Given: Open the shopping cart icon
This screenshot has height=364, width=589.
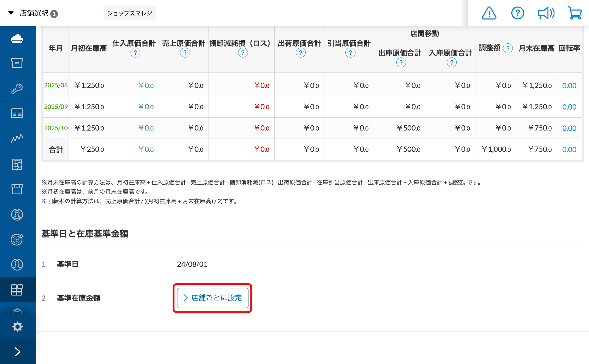Looking at the screenshot, I should tap(575, 13).
